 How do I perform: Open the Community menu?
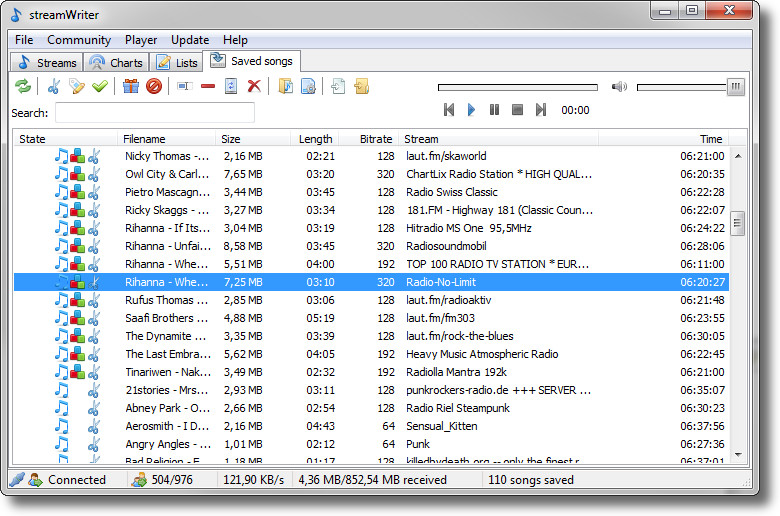(79, 40)
